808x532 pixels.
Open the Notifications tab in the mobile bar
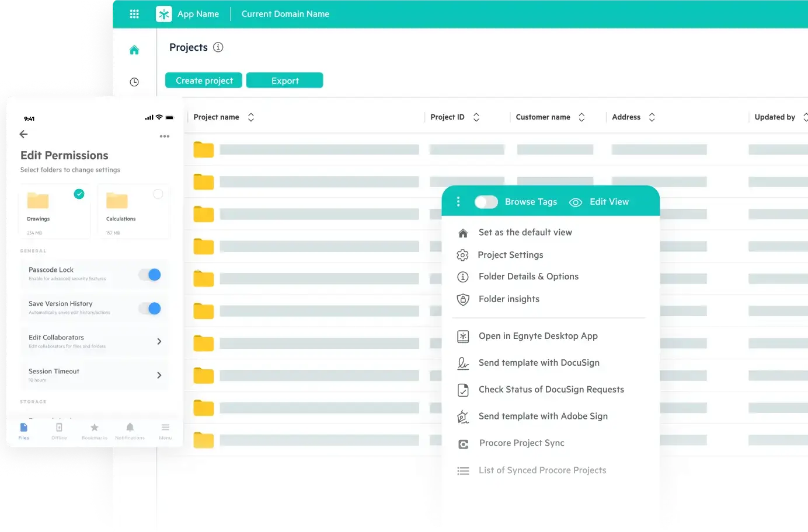(130, 431)
